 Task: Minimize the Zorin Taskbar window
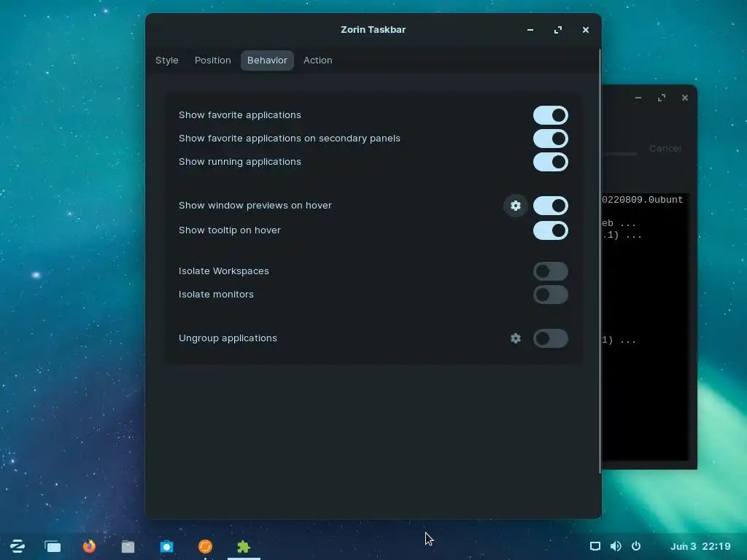530,29
